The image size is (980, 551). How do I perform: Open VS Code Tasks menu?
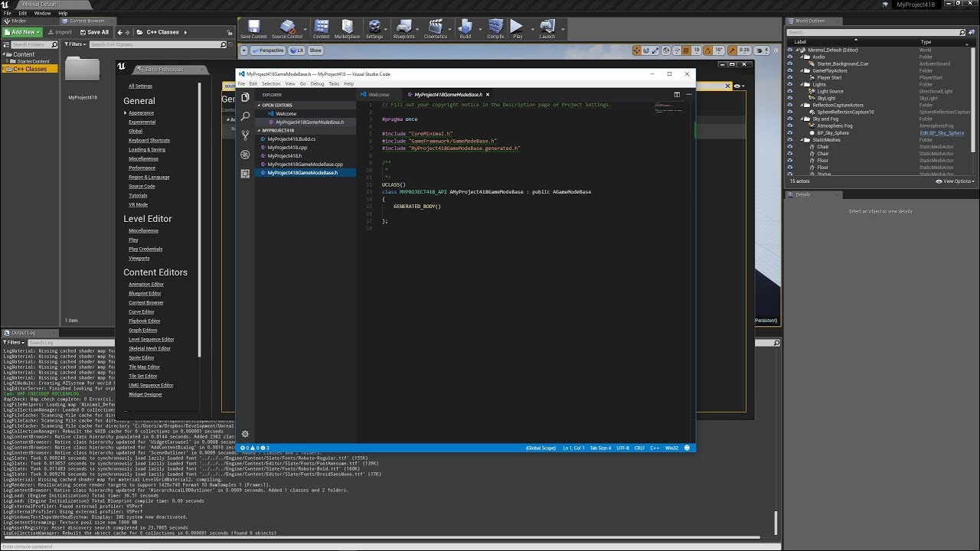(x=334, y=83)
